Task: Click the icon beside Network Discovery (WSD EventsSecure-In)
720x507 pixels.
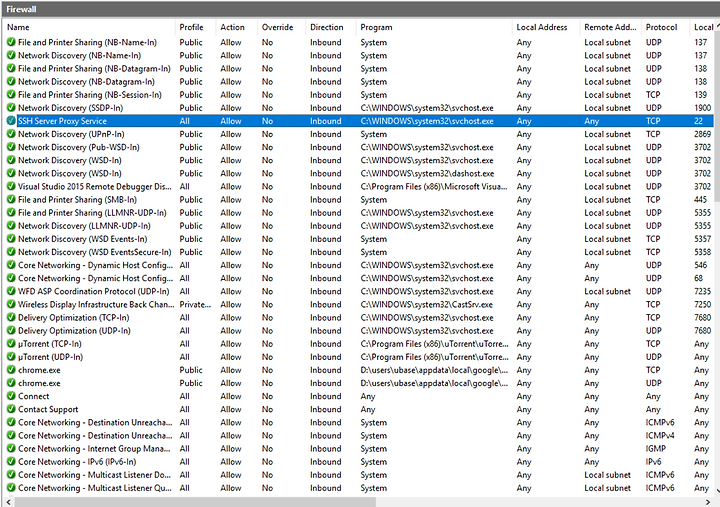Action: pyautogui.click(x=11, y=252)
